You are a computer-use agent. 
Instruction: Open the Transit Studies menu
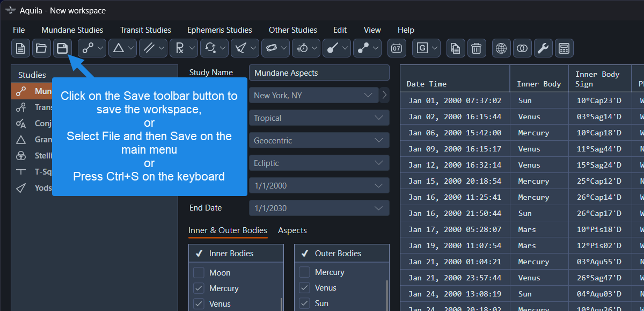coord(145,30)
